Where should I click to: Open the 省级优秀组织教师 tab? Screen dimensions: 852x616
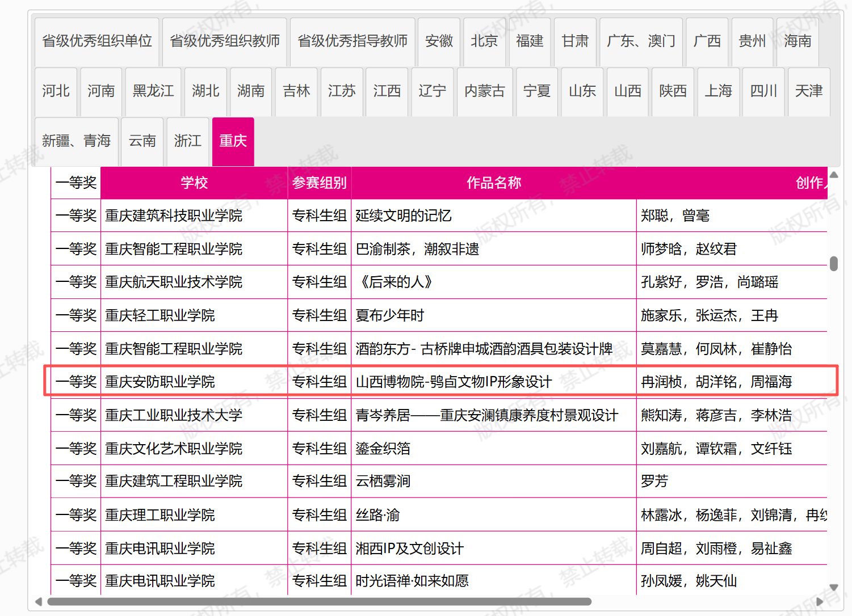pyautogui.click(x=225, y=41)
